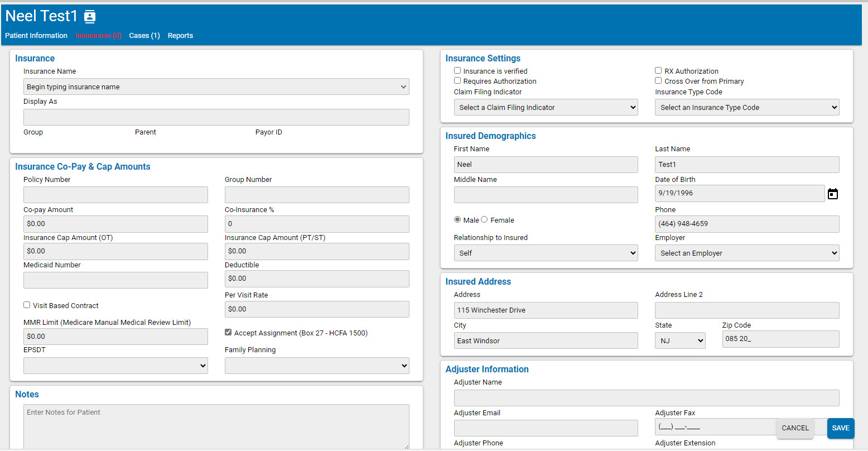
Task: Enable the Visit Based Contract checkbox
Action: (27, 305)
